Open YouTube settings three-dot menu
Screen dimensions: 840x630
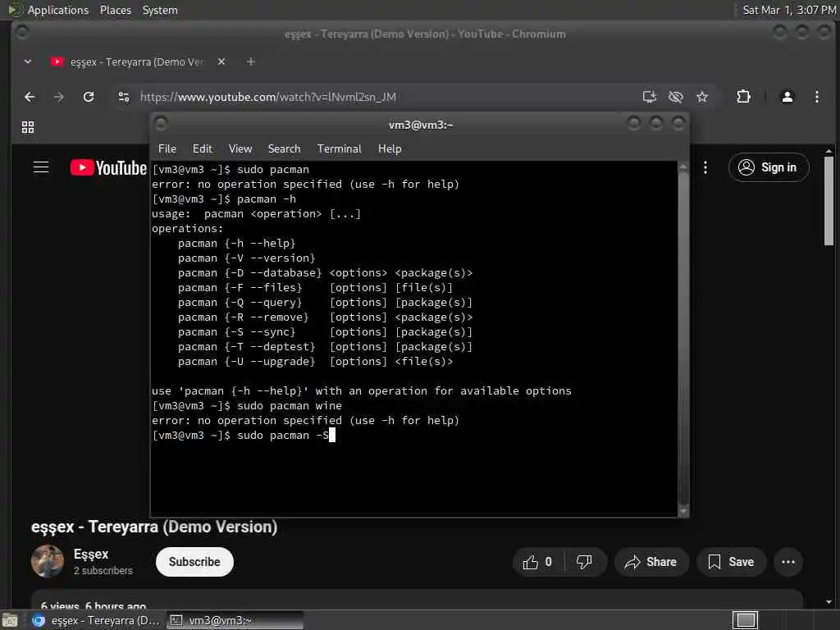click(705, 167)
